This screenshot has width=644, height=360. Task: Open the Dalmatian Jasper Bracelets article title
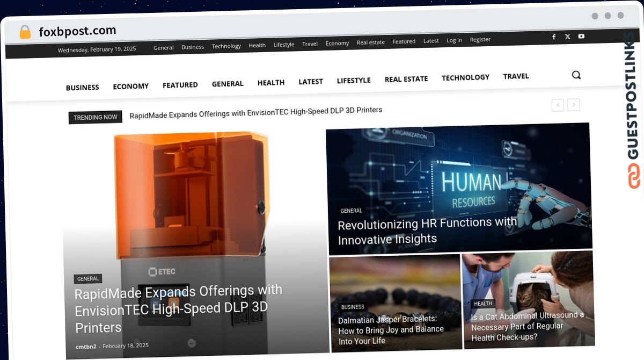tap(391, 330)
